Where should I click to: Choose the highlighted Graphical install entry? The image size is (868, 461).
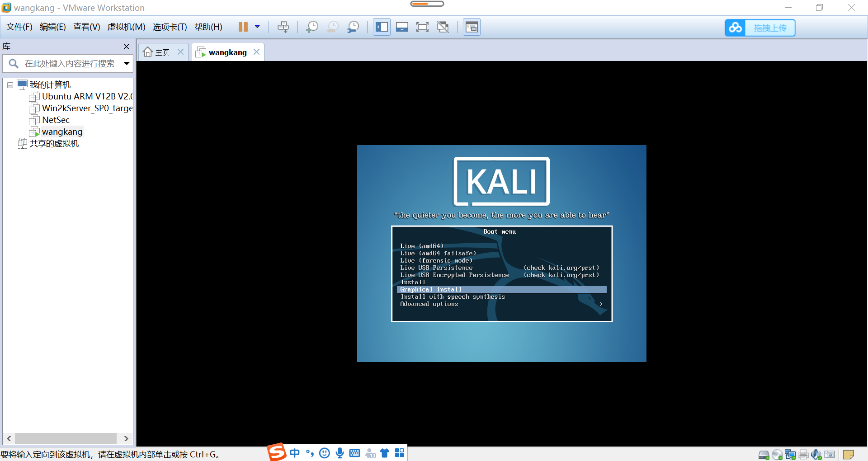(502, 289)
